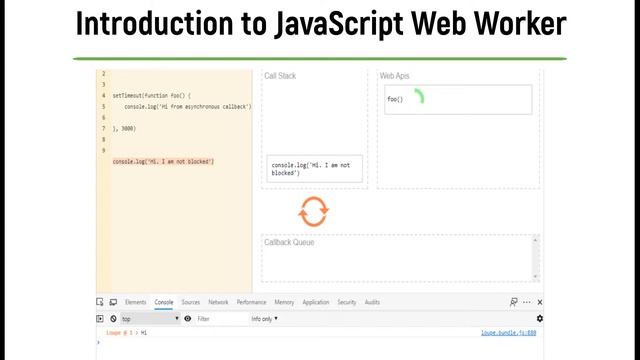640x360 pixels.
Task: Click the setTimeout code line
Action: (152, 96)
